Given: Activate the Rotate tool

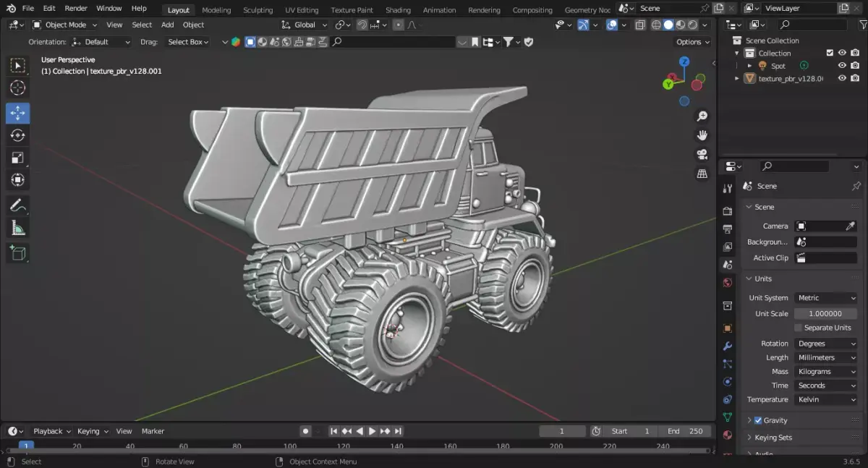Looking at the screenshot, I should pyautogui.click(x=18, y=135).
